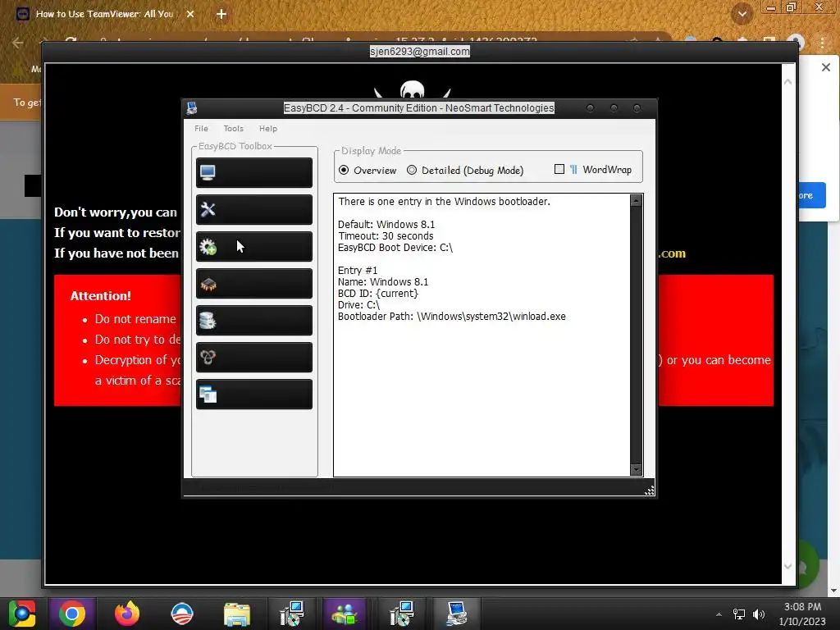The width and height of the screenshot is (840, 630).
Task: Enable the WordWrap checkbox
Action: pyautogui.click(x=559, y=169)
